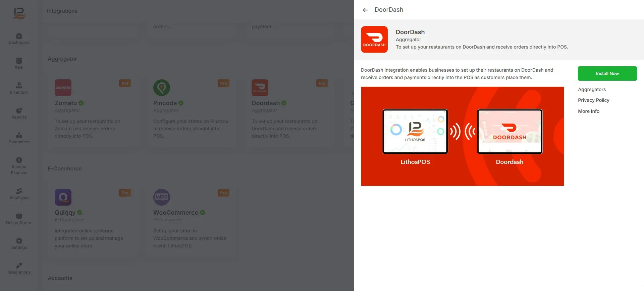Open the Zomato card title

tap(66, 103)
